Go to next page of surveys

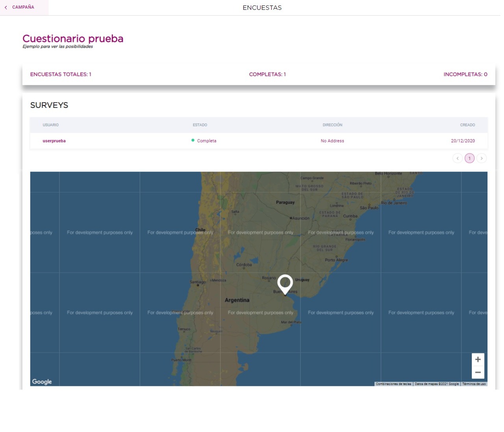click(481, 158)
